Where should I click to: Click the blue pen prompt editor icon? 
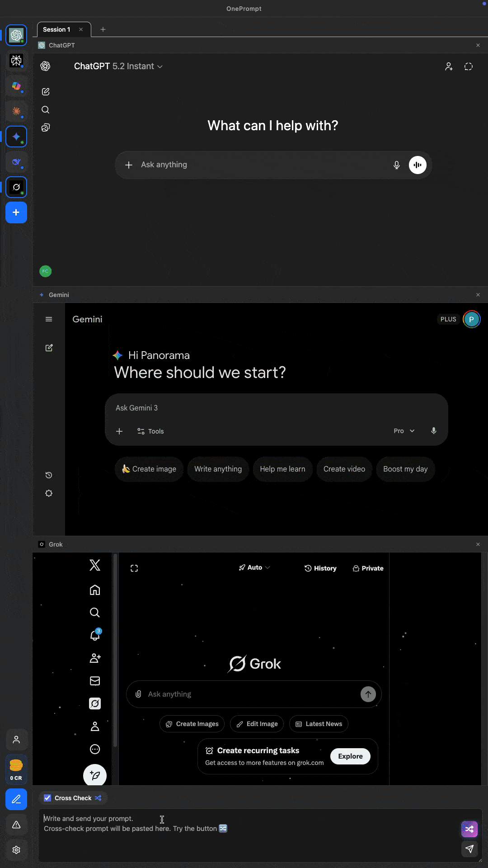(x=16, y=799)
